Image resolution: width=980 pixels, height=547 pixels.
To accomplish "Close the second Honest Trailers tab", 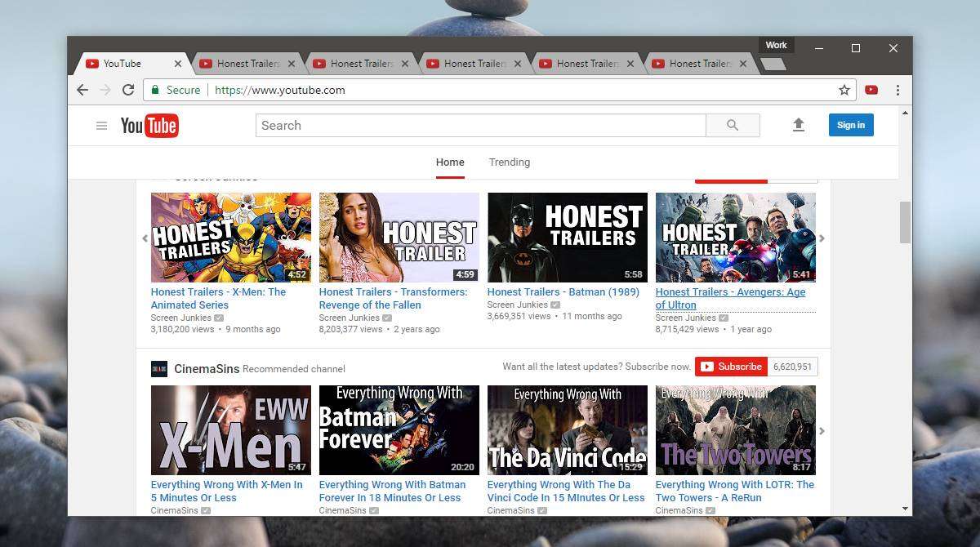I will (405, 64).
